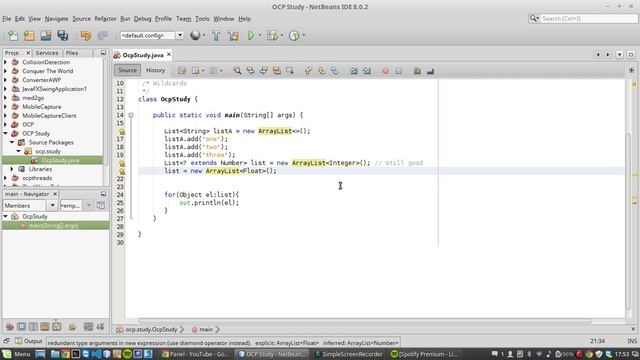Expand the Libraries node
The height and width of the screenshot is (360, 640).
(12, 169)
